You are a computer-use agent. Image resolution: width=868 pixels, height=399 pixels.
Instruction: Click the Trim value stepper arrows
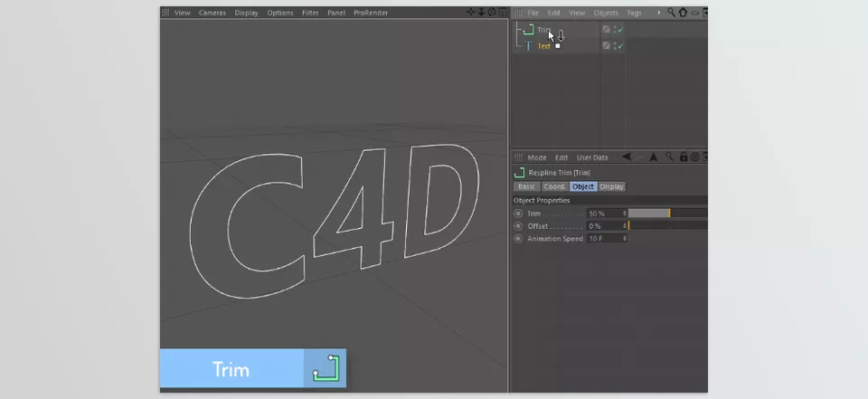pos(625,214)
